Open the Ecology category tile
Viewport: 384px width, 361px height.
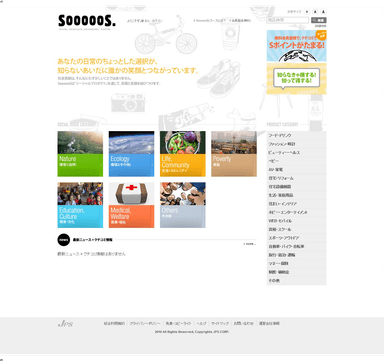[x=131, y=154]
